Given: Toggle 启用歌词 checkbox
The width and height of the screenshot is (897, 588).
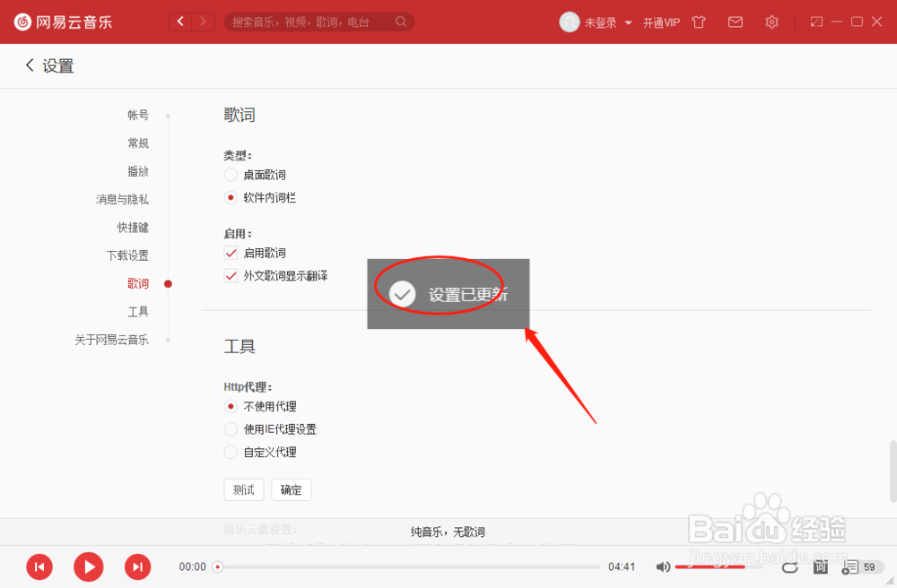Looking at the screenshot, I should click(x=231, y=253).
